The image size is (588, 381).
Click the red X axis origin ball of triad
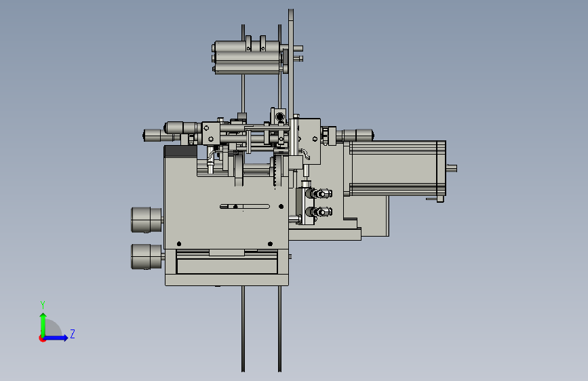pos(42,338)
